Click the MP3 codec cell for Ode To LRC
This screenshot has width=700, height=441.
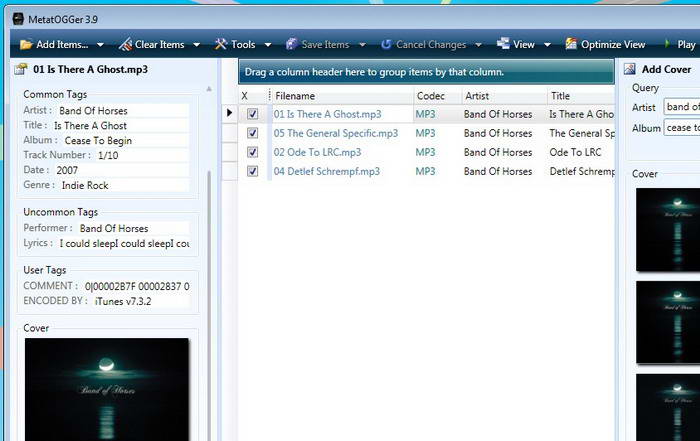tap(425, 153)
